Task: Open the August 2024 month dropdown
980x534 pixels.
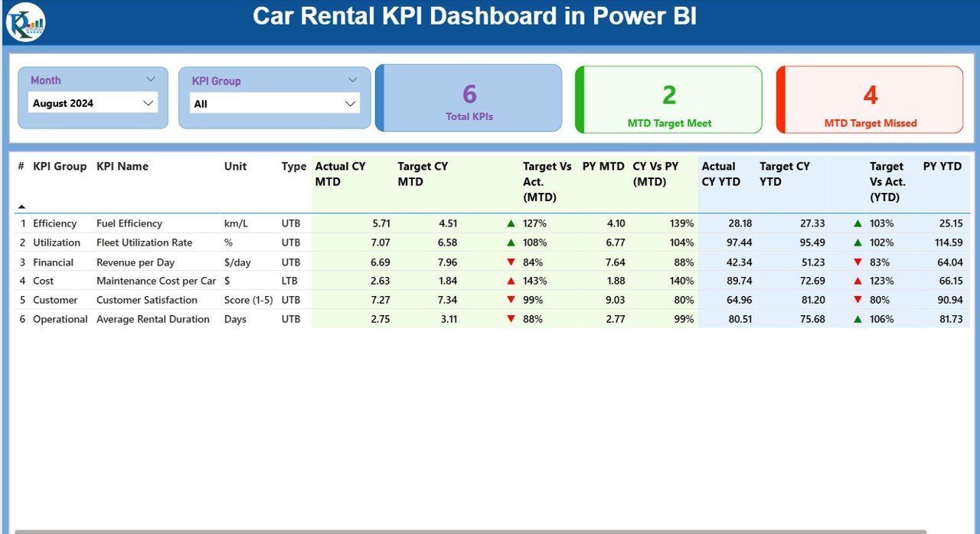Action: 93,103
